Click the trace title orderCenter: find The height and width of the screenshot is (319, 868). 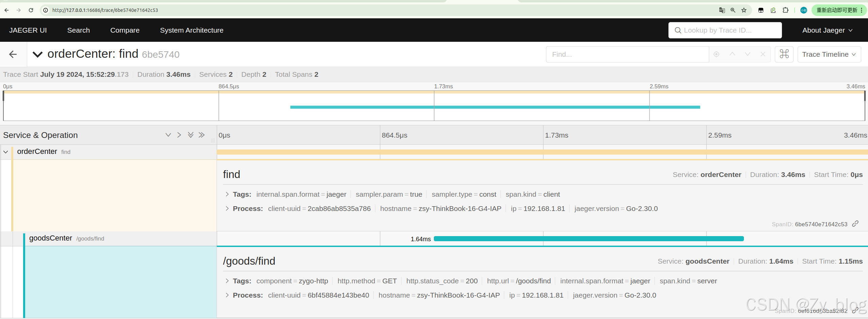pyautogui.click(x=93, y=54)
